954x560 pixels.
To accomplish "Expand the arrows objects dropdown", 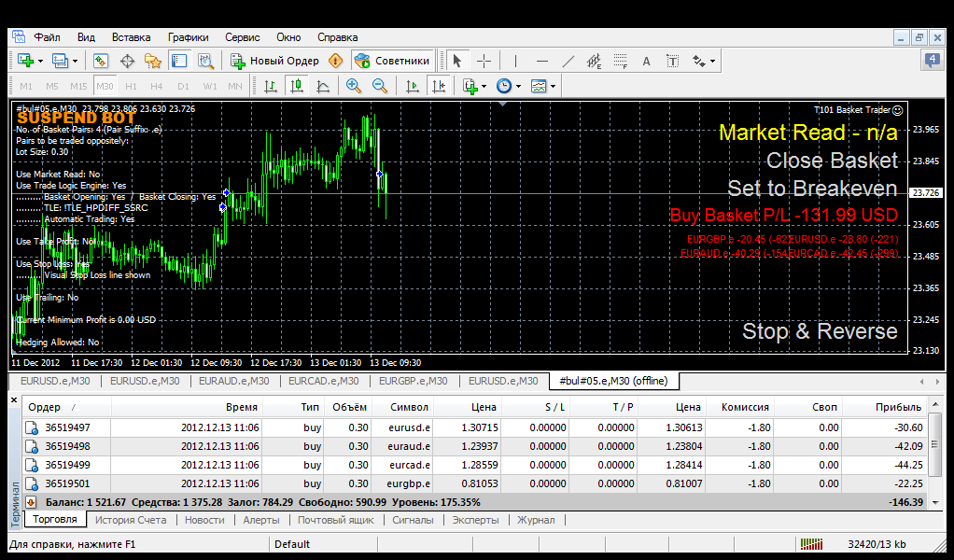I will [712, 61].
